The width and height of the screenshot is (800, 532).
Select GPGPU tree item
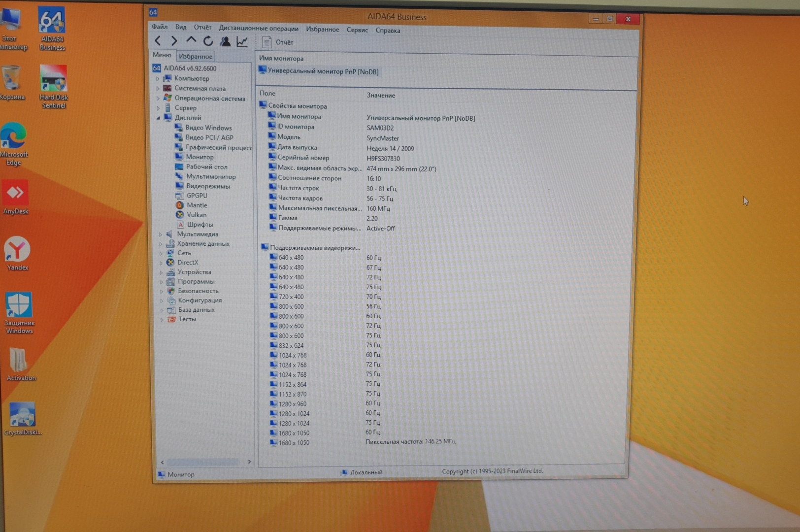[192, 196]
